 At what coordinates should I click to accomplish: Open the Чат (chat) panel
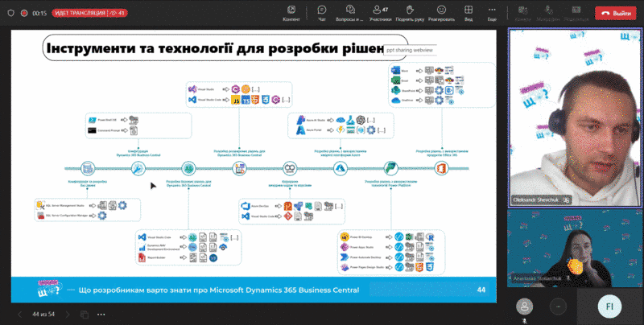(322, 13)
